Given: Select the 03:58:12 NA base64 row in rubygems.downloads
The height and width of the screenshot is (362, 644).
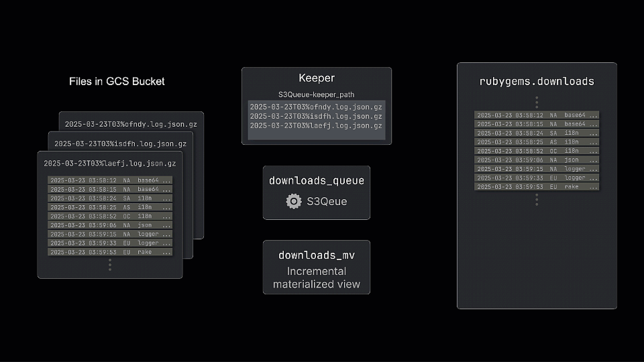Looking at the screenshot, I should click(537, 115).
